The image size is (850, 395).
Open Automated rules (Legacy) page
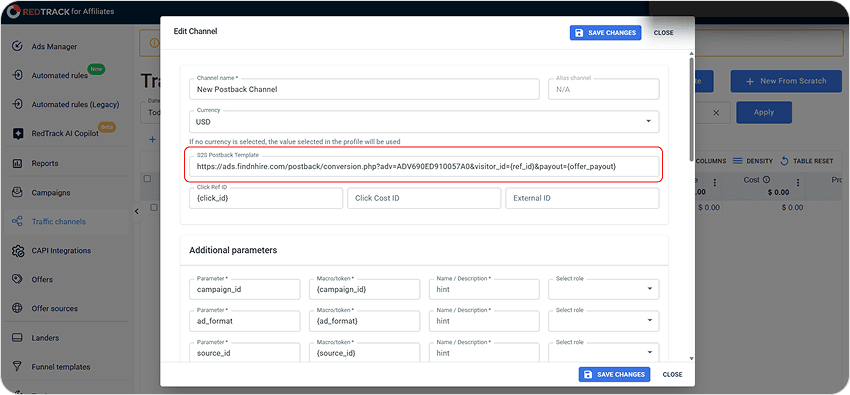[x=75, y=105]
